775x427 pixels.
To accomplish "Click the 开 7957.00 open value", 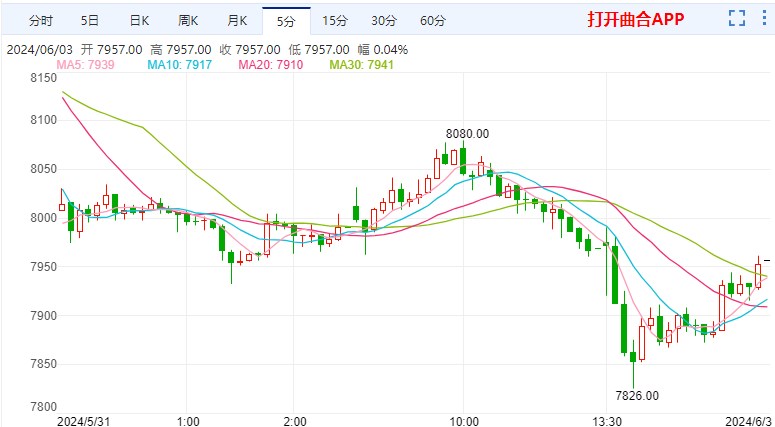I will (x=112, y=49).
